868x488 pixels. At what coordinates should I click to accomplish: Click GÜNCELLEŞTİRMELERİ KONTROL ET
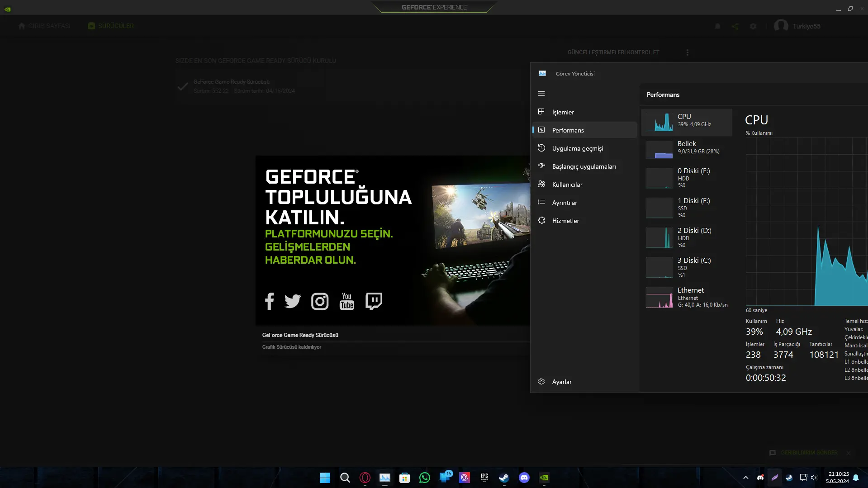[x=613, y=52]
